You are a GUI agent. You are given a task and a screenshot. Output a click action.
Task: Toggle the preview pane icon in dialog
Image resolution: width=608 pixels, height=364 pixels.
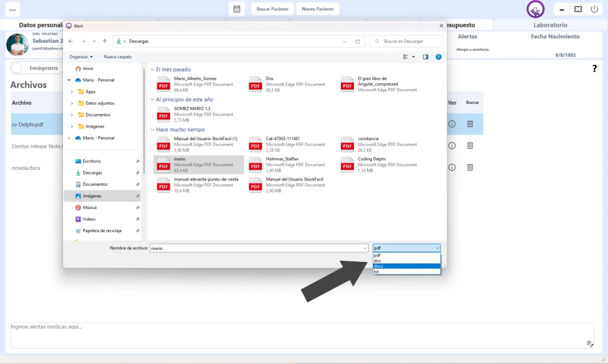(425, 57)
